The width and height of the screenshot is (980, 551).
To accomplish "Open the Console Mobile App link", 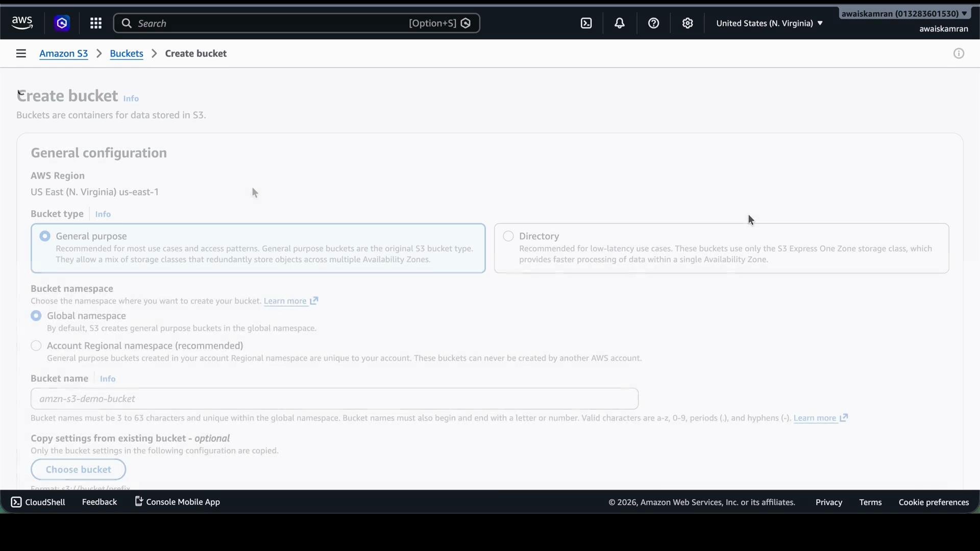I will (183, 502).
